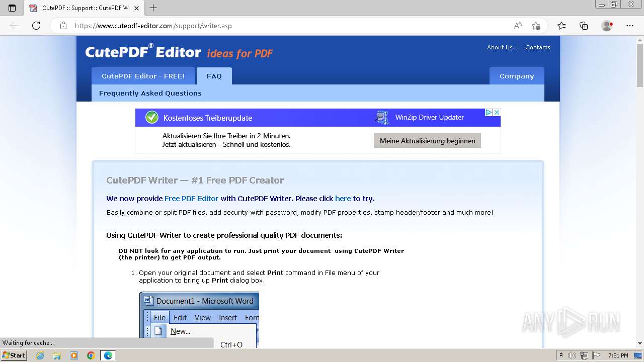Open File Explorer folder taskbar icon
Viewport: 644px width, 362px height.
point(57,355)
